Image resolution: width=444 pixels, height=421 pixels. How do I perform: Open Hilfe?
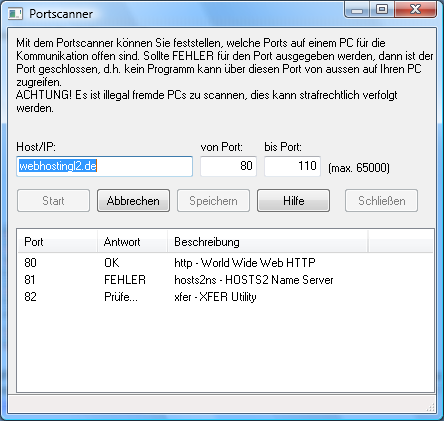pos(293,201)
